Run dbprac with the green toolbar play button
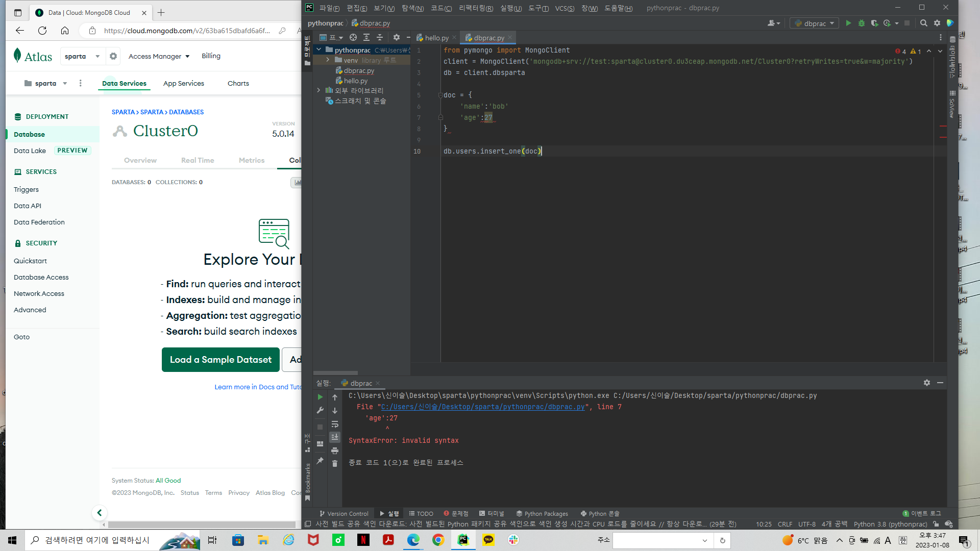The width and height of the screenshot is (980, 551). click(848, 23)
